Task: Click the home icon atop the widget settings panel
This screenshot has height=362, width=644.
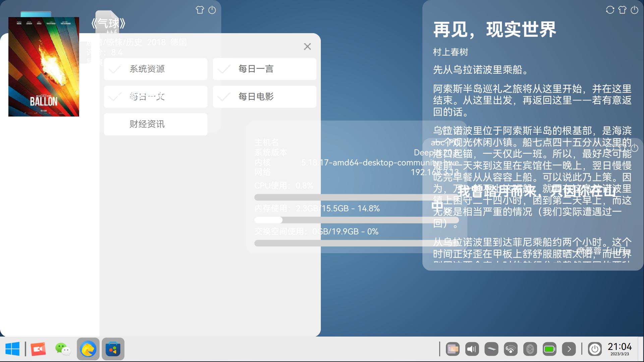Action: pyautogui.click(x=199, y=10)
